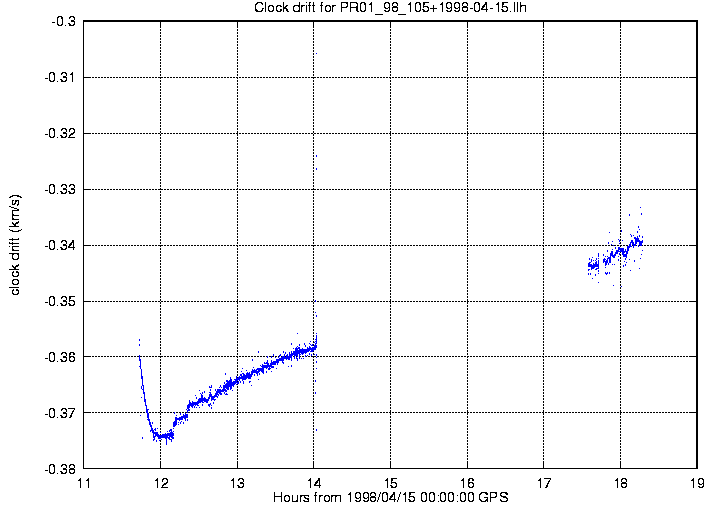Click the x-axis tick label 19
The height and width of the screenshot is (505, 721).
tap(696, 482)
